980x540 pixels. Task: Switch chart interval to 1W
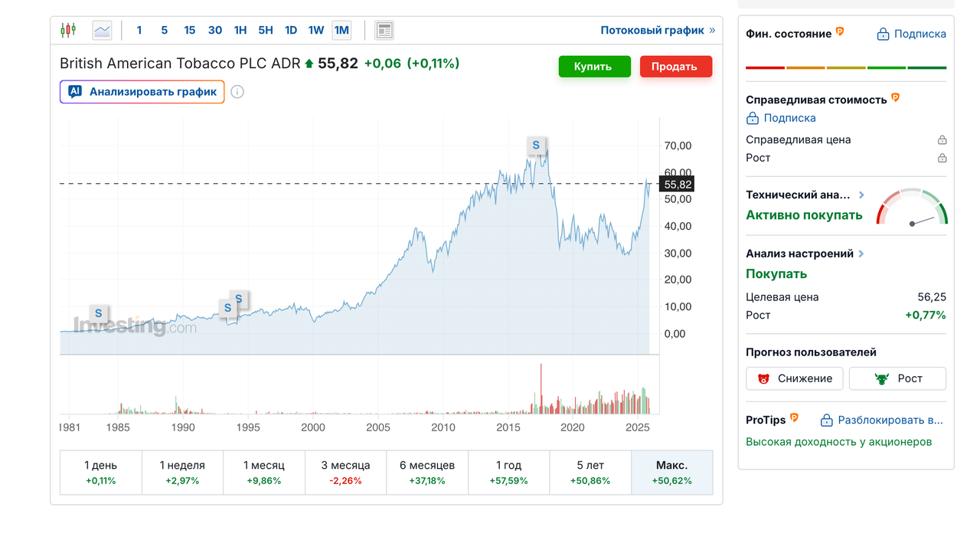[316, 31]
